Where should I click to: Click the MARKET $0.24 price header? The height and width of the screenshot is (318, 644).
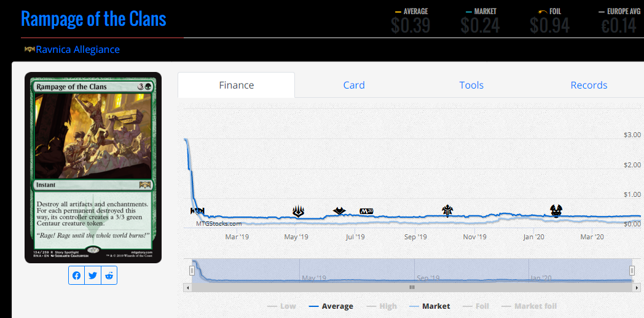(480, 20)
